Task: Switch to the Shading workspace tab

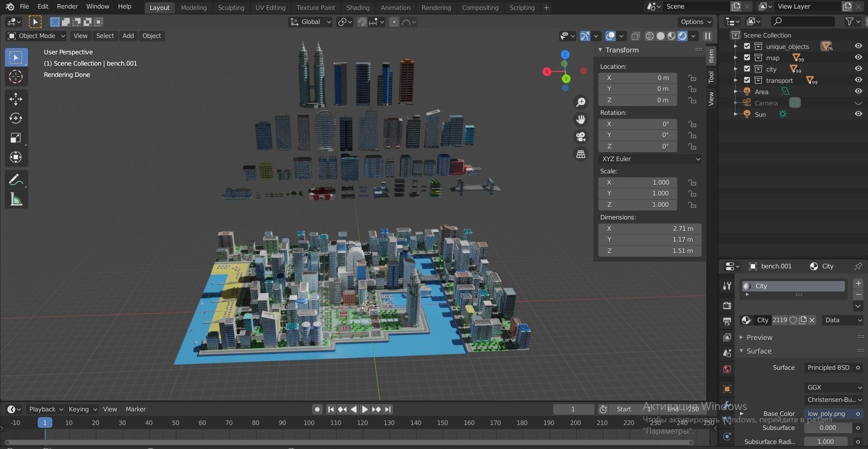Action: [358, 8]
